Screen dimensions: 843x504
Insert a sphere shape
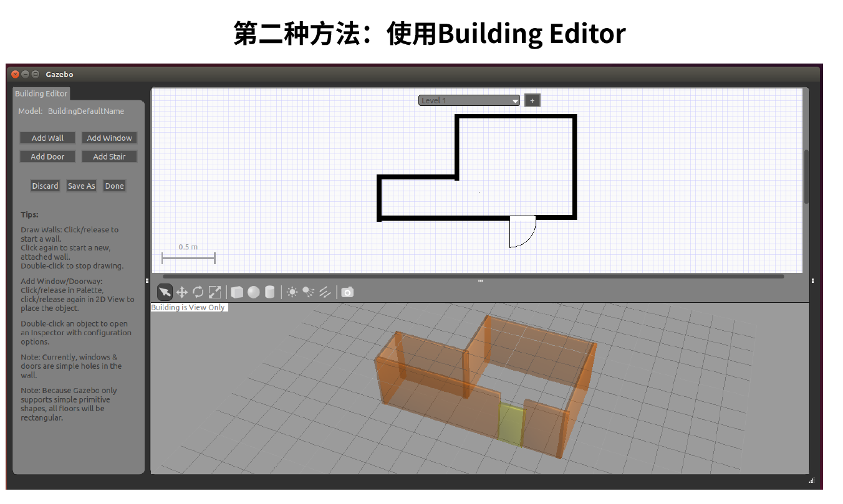click(x=254, y=292)
